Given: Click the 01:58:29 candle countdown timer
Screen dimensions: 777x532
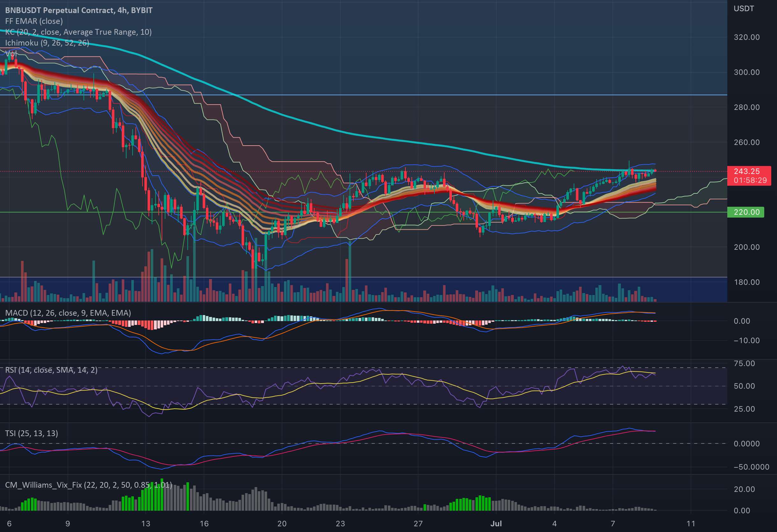Looking at the screenshot, I should point(750,180).
